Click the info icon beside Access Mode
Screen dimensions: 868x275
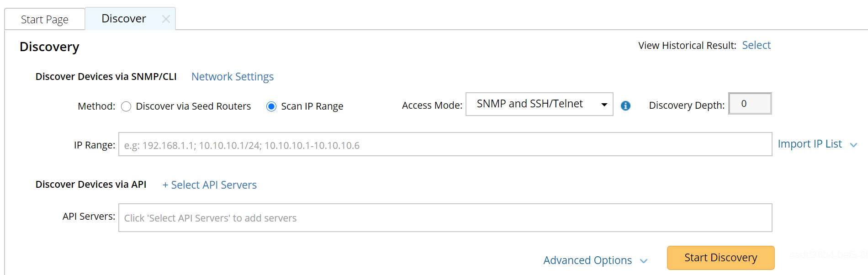coord(625,106)
